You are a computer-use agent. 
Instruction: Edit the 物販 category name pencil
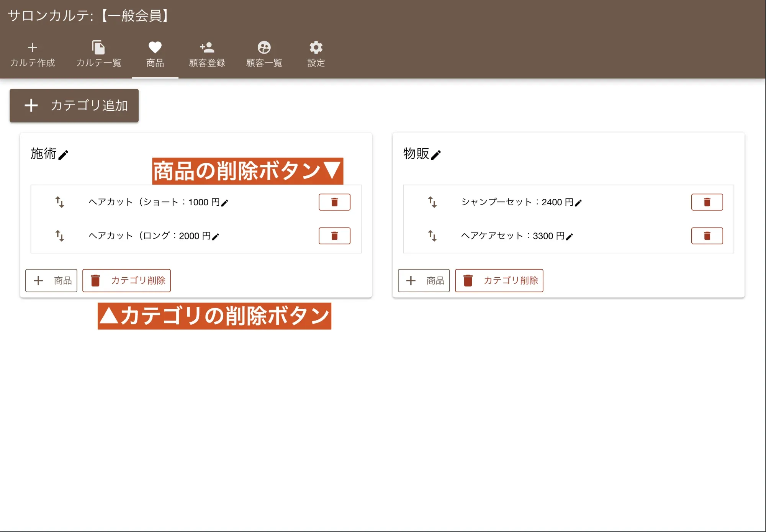pos(436,155)
